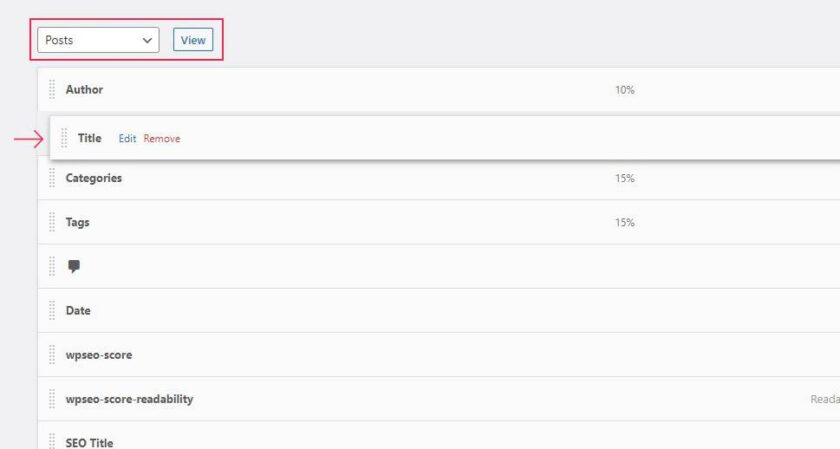The image size is (840, 449).
Task: Click the Categories column drag handle
Action: 52,178
